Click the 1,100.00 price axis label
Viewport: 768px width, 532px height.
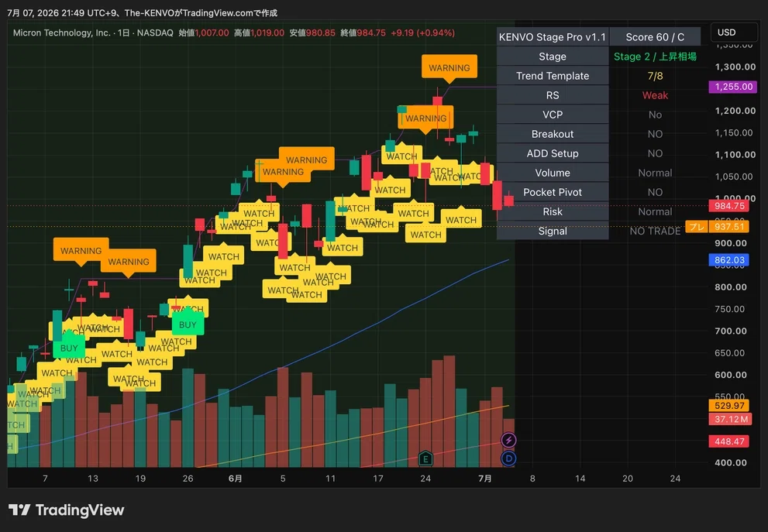(735, 155)
